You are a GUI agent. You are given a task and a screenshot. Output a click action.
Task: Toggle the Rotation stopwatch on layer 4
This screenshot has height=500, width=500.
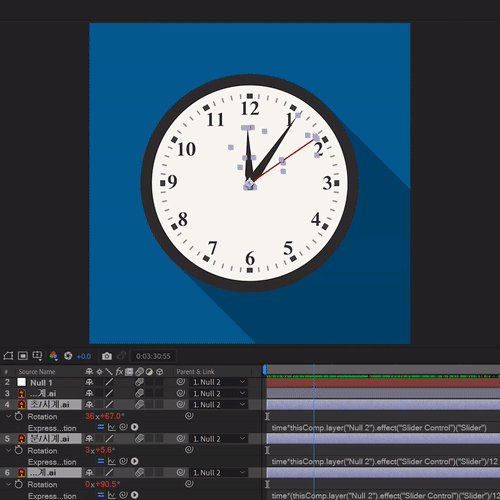pos(19,416)
